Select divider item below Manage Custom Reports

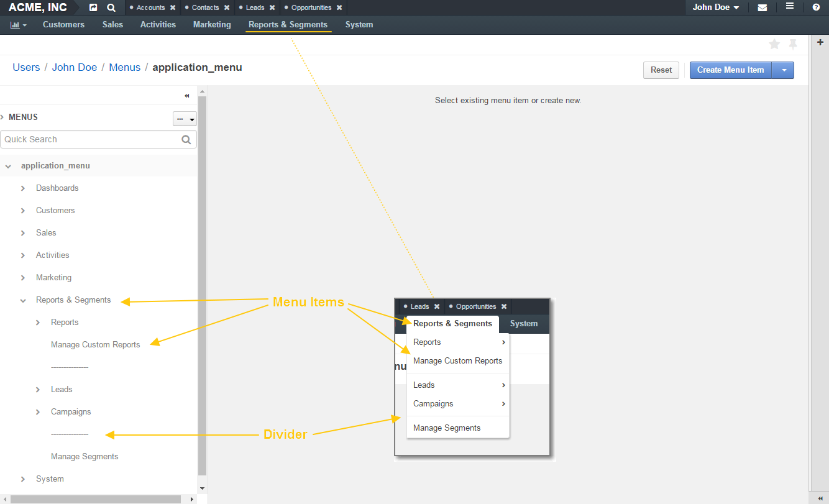click(x=70, y=367)
